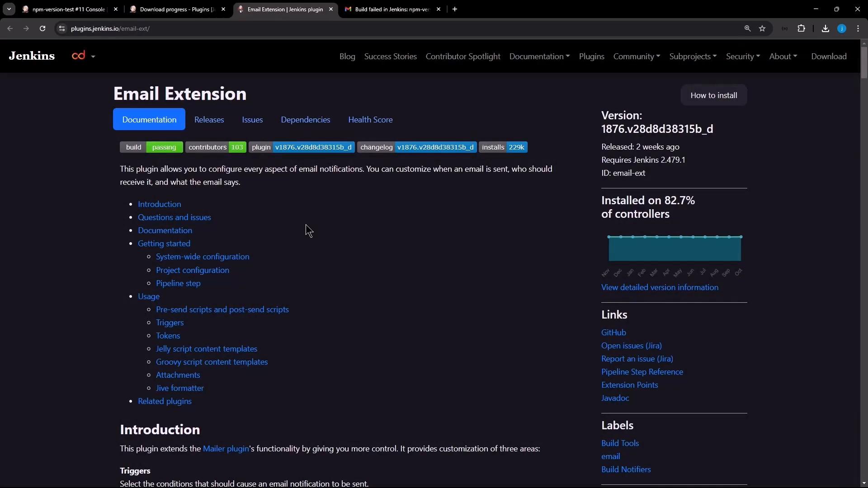Open the tab search dropdown arrow

[9, 9]
